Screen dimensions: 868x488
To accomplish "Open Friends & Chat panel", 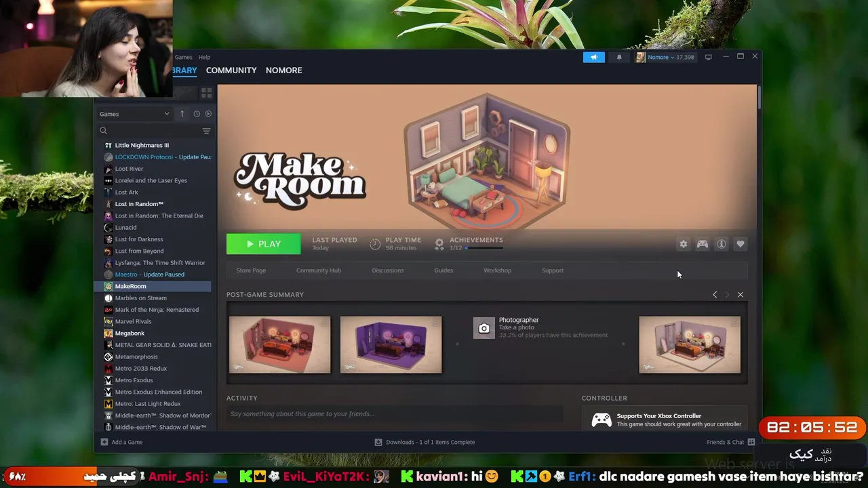I will pyautogui.click(x=730, y=442).
